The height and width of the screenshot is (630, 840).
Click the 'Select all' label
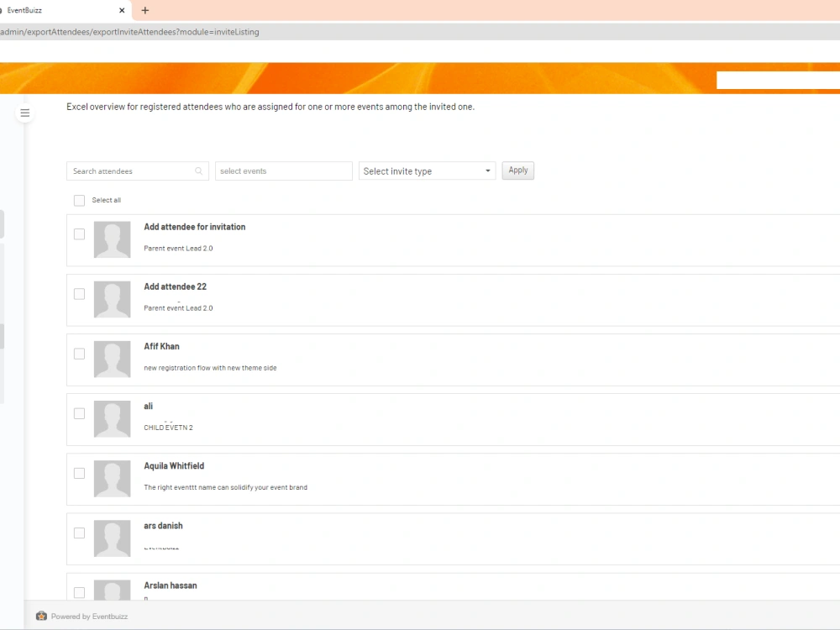[x=106, y=201]
